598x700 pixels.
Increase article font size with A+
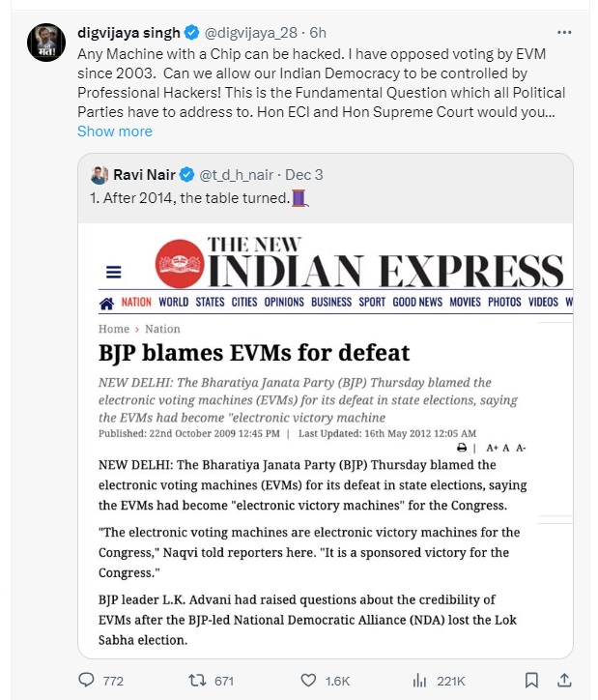tap(492, 448)
